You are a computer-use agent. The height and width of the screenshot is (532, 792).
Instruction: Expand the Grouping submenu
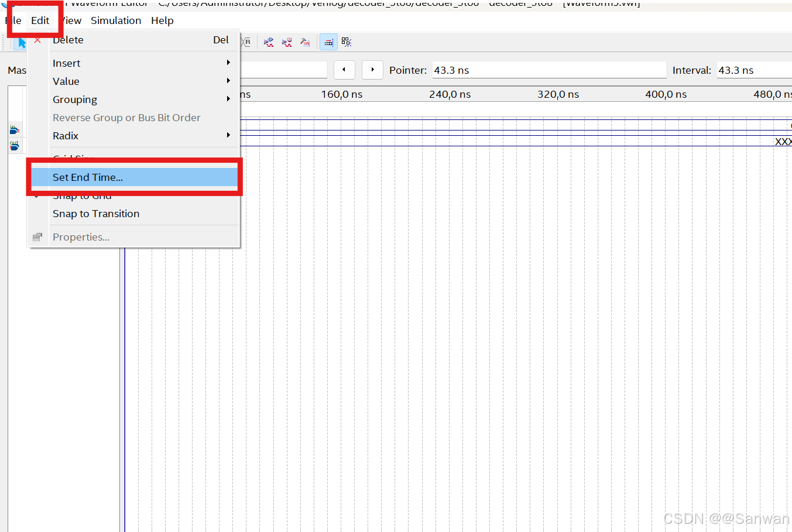click(x=135, y=99)
